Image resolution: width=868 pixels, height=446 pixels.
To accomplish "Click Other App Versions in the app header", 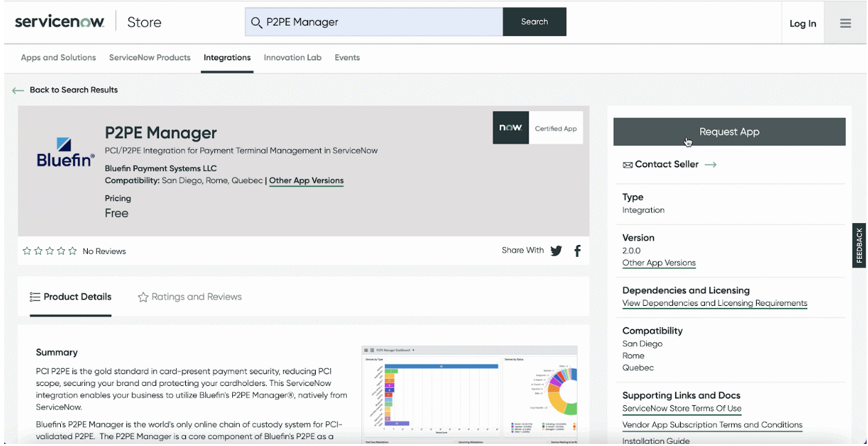I will coord(306,181).
